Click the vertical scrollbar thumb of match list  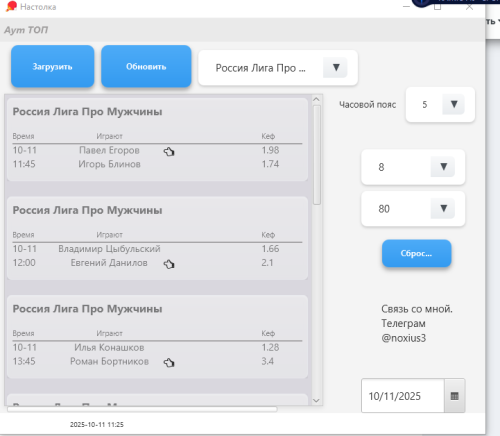tap(317, 155)
